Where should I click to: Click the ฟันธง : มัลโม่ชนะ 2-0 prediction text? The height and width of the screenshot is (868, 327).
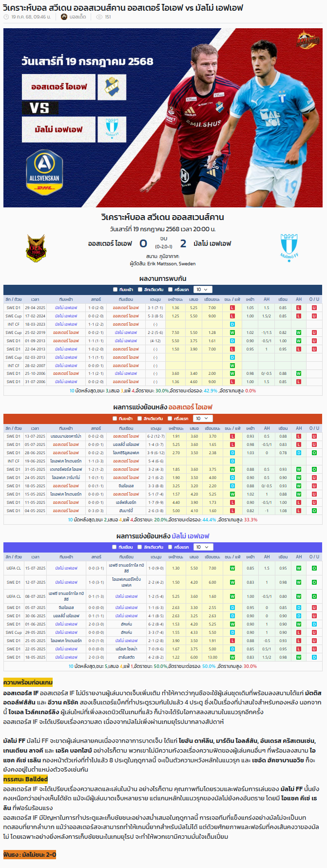[x=30, y=854]
